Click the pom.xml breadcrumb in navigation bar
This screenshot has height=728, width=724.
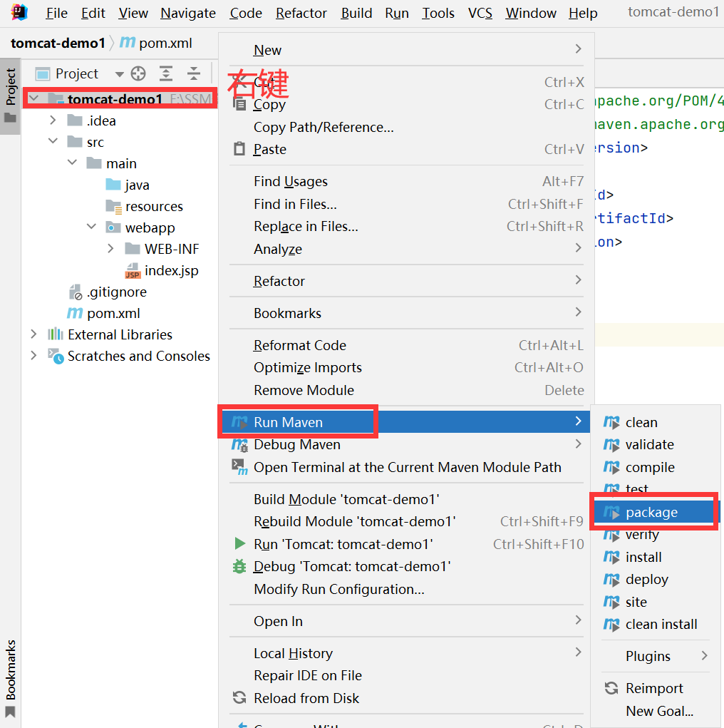[156, 43]
